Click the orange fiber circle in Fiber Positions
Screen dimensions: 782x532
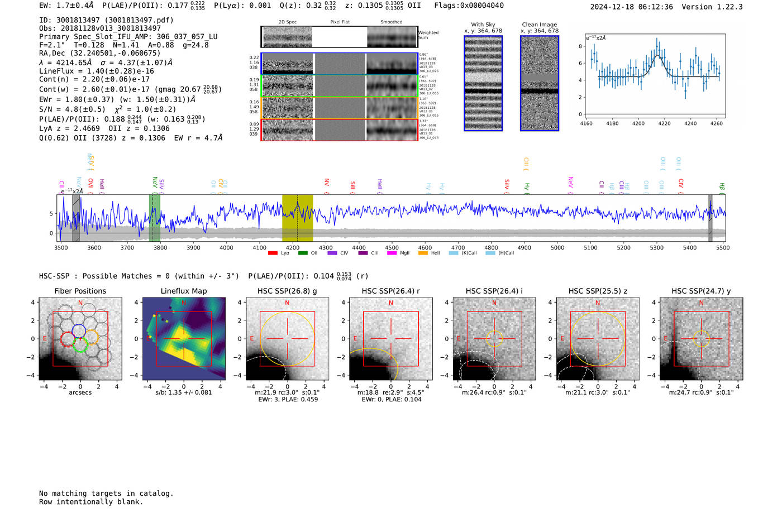(x=91, y=337)
